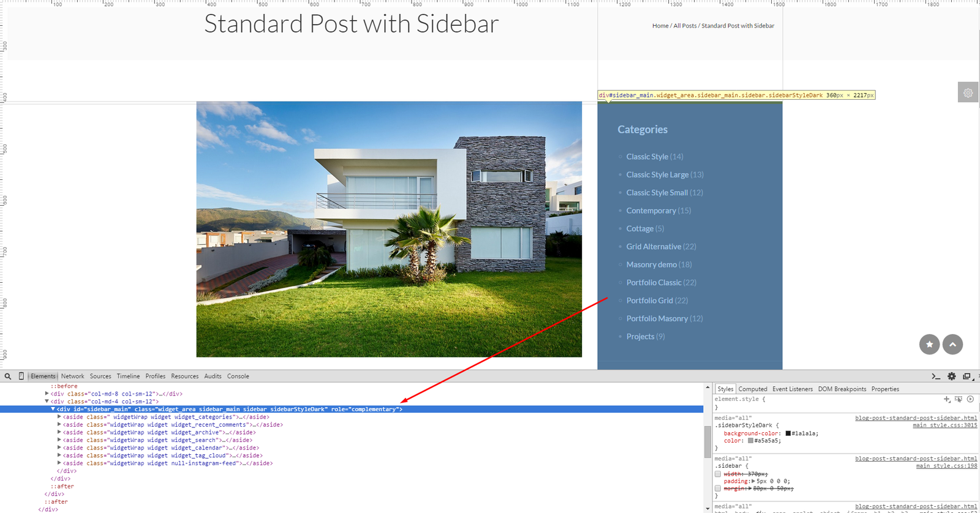Screen dimensions: 980x513
Task: Show the console drawer icon
Action: pos(935,376)
